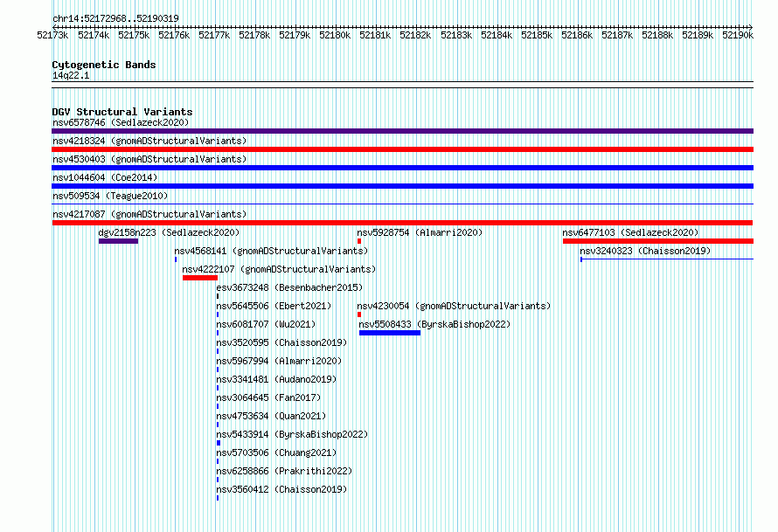This screenshot has height=532, width=778.
Task: Click the Cytogenetic Bands track title
Action: pos(104,65)
